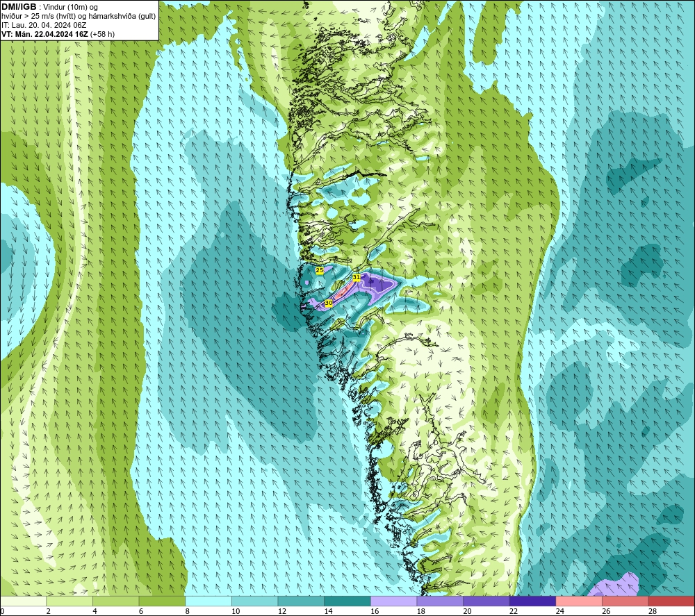Click the 14–16 m/s dark teal scale swatch

[x=347, y=601]
